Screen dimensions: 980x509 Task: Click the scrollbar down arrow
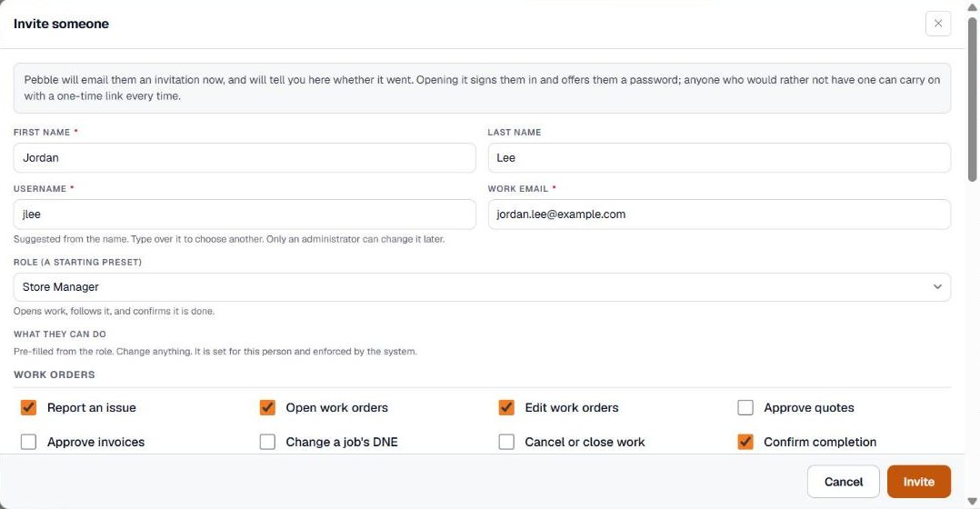[x=972, y=501]
